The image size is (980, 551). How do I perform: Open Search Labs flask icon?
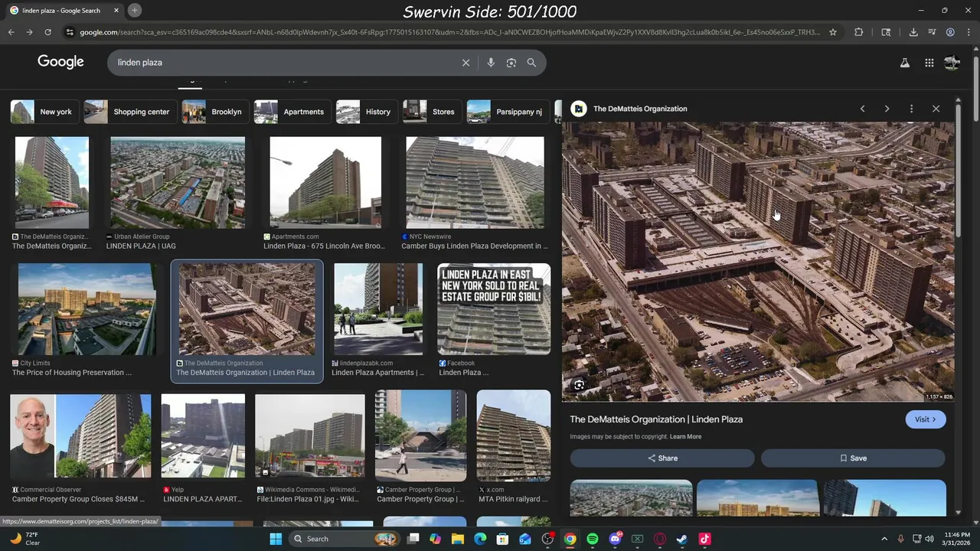pyautogui.click(x=905, y=63)
